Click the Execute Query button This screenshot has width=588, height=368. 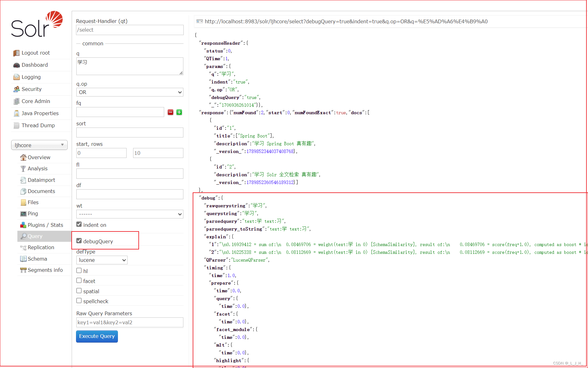tap(97, 336)
